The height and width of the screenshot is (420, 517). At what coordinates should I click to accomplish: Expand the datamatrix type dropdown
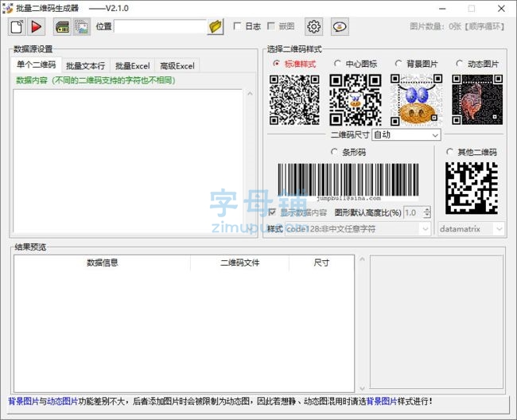tap(500, 229)
